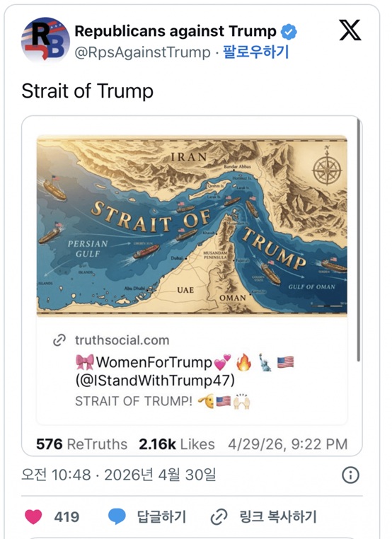Open the X logo icon

(350, 30)
